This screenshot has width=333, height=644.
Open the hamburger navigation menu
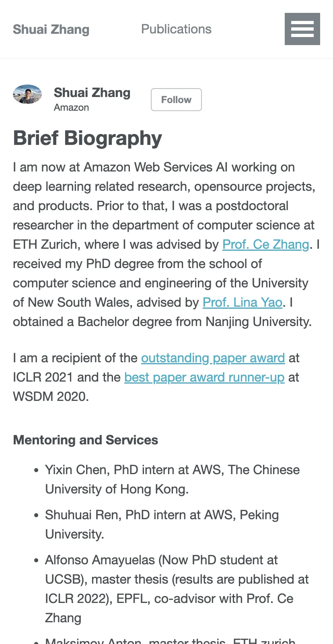[302, 29]
